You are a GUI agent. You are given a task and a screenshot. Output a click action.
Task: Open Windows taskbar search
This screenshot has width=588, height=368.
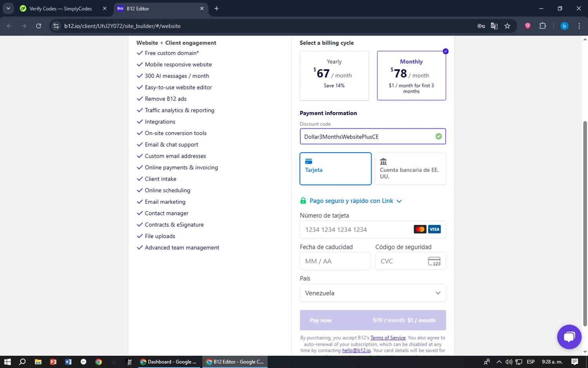point(22,362)
